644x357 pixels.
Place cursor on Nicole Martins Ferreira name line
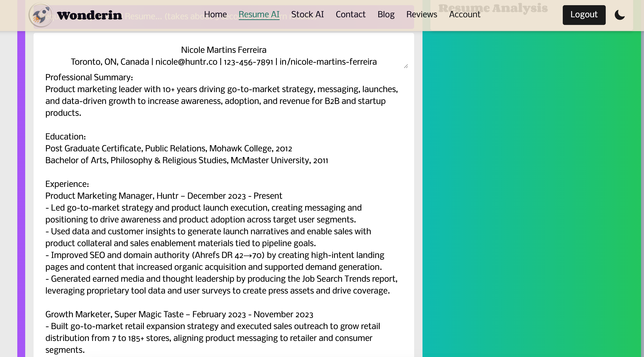[223, 50]
